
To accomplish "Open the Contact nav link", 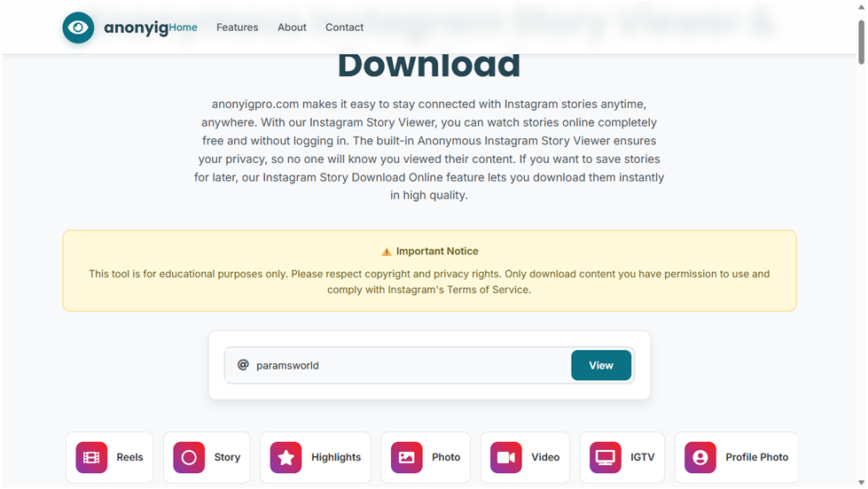I will pyautogui.click(x=344, y=27).
